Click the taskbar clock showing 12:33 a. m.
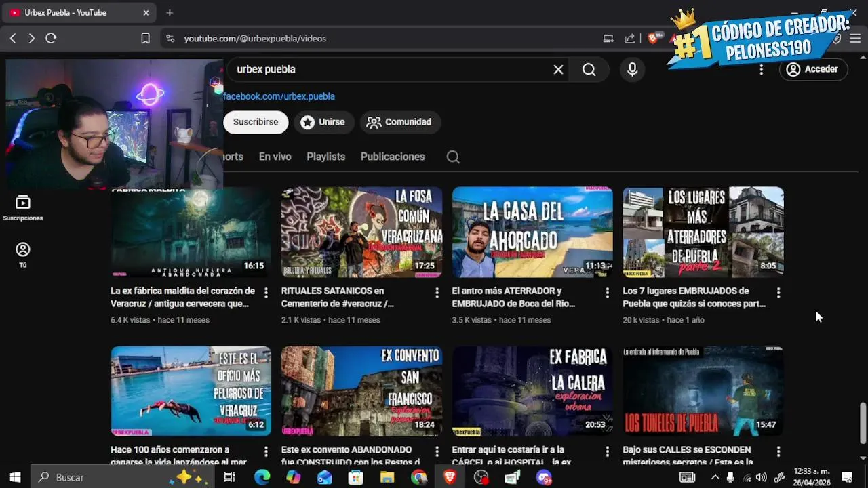The width and height of the screenshot is (868, 488). 812,477
